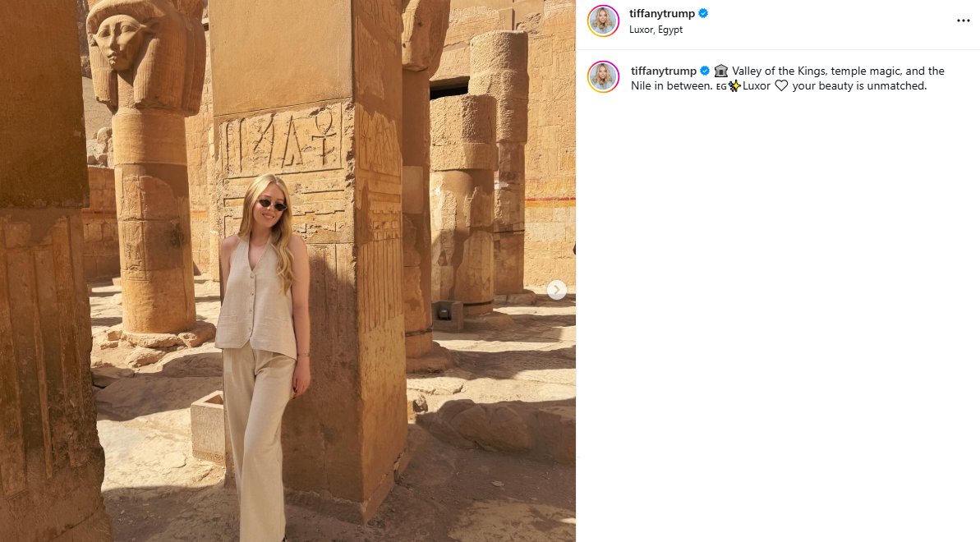Screen dimensions: 980x542
Task: Open the Luxor, Egypt location link
Action: point(656,30)
